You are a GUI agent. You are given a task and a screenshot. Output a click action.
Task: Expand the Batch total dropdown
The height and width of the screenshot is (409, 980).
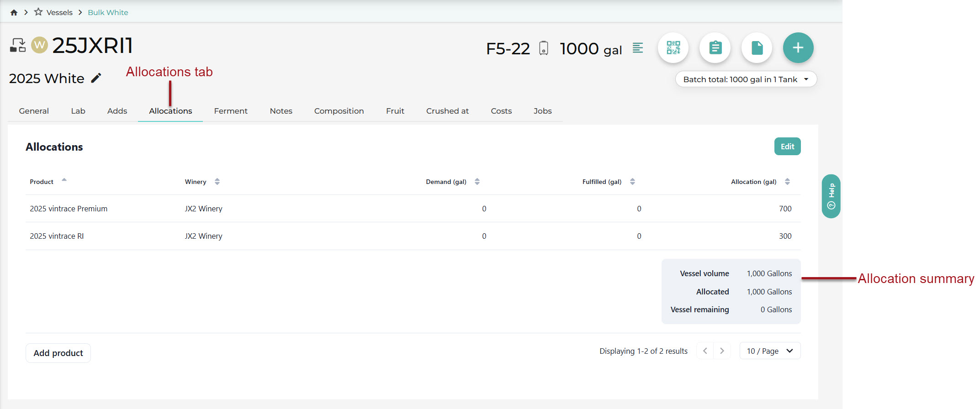(x=746, y=79)
